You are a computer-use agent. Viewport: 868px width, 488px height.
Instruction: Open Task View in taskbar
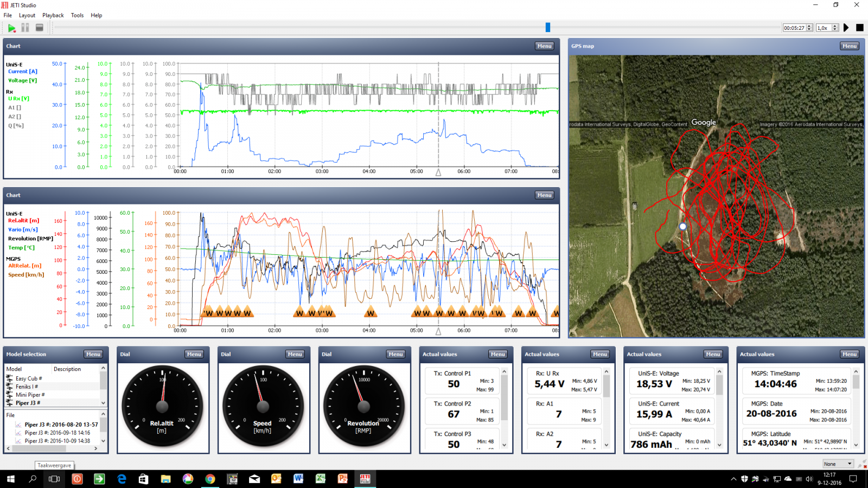(x=54, y=479)
